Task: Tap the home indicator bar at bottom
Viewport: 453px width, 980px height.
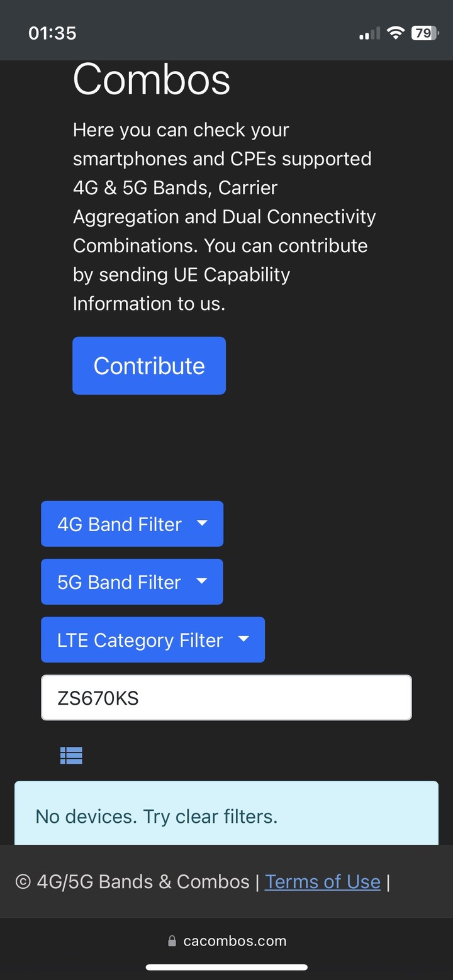Action: [226, 967]
